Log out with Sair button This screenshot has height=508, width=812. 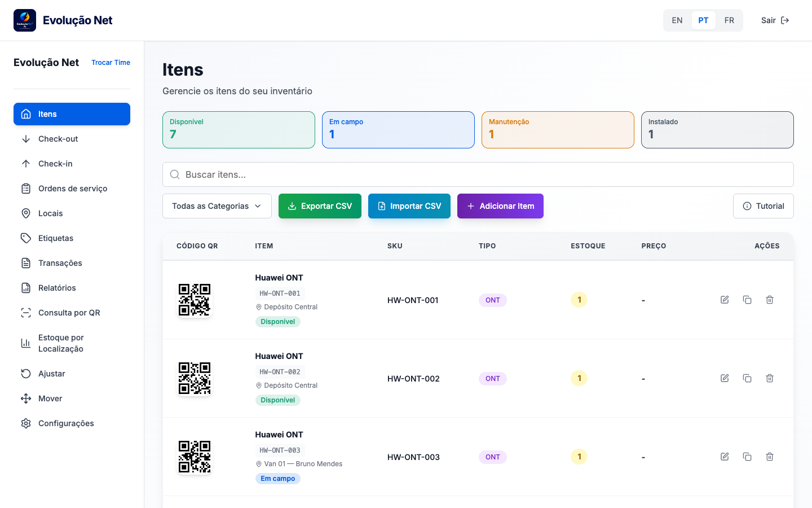tap(775, 20)
